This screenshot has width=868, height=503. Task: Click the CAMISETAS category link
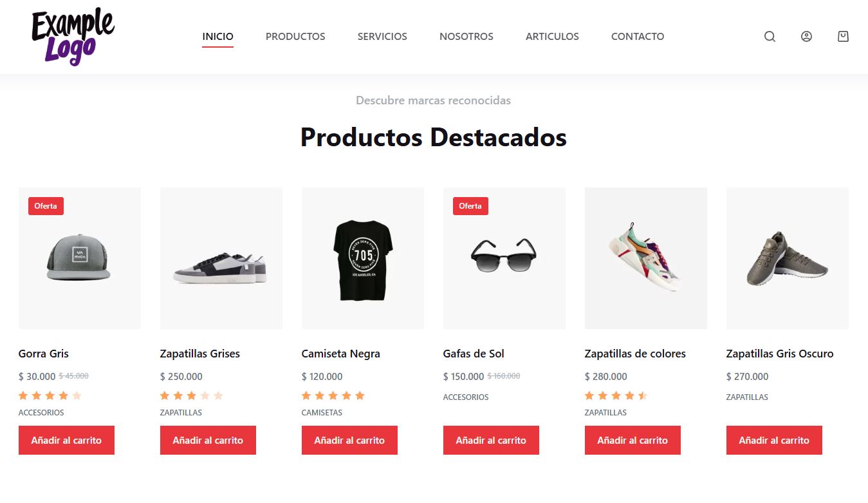[322, 413]
